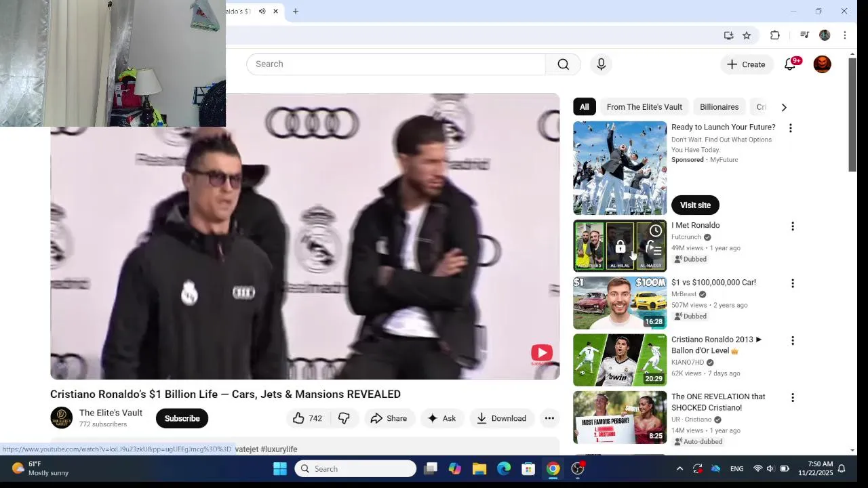The image size is (868, 488).
Task: Open Microsoft Edge from the taskbar
Action: pyautogui.click(x=504, y=469)
